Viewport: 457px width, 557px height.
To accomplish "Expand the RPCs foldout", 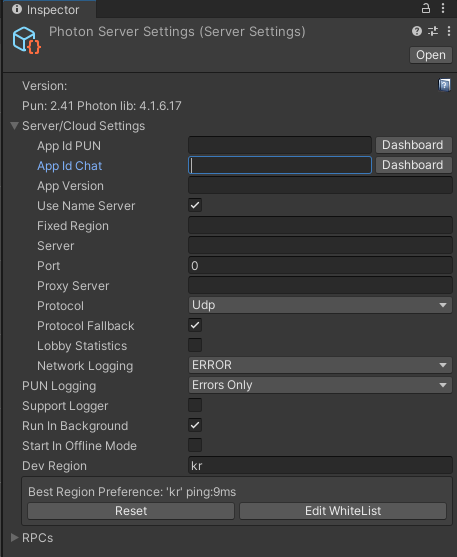I will click(x=14, y=537).
